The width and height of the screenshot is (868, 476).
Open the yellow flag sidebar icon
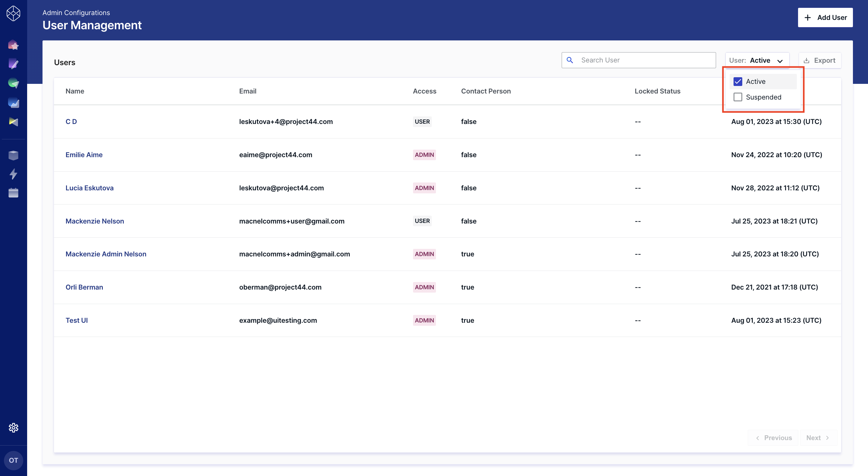14,122
